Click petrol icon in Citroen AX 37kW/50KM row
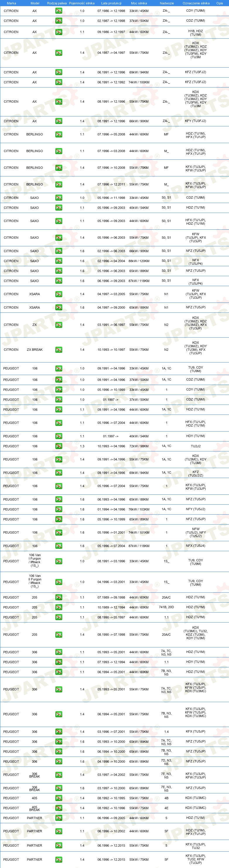This screenshot has height=868, width=229. point(59,21)
